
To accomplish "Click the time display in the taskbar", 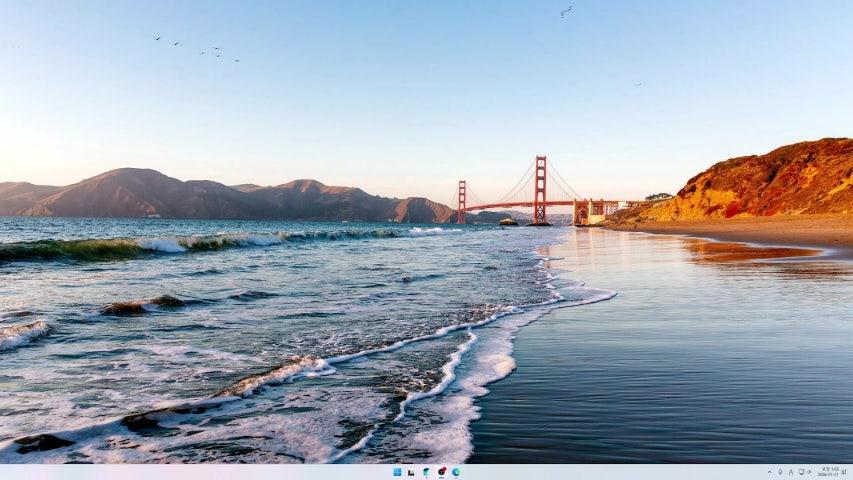I will (x=830, y=469).
